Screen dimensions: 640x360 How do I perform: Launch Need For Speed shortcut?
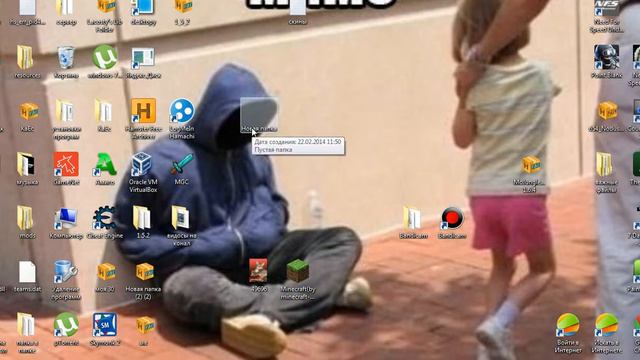click(x=607, y=16)
